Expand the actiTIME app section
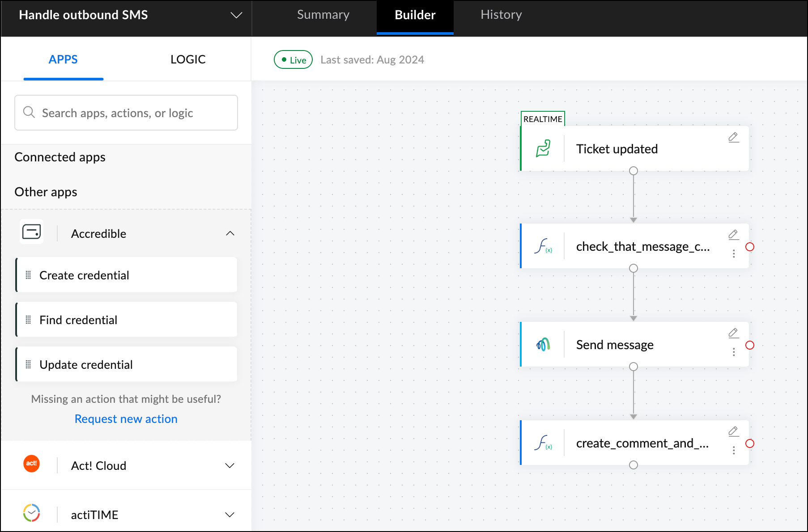This screenshot has width=808, height=532. [230, 515]
